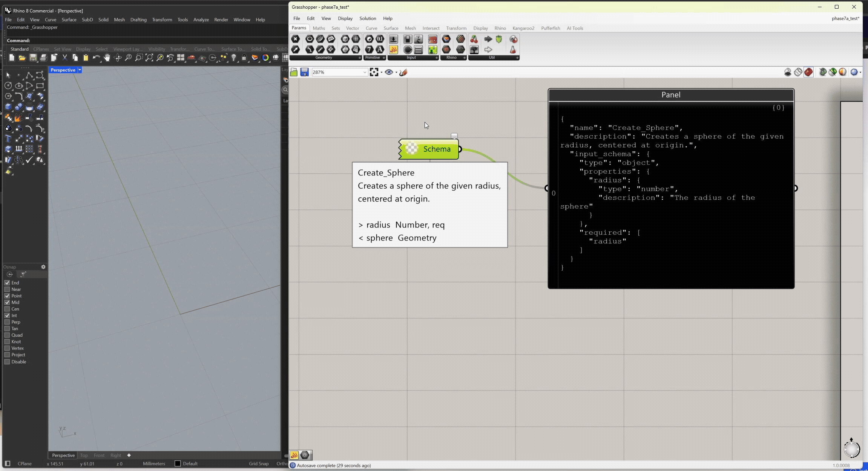Viewport: 868px width, 471px height.
Task: Open the Analyze menu in Rhino
Action: [201, 20]
